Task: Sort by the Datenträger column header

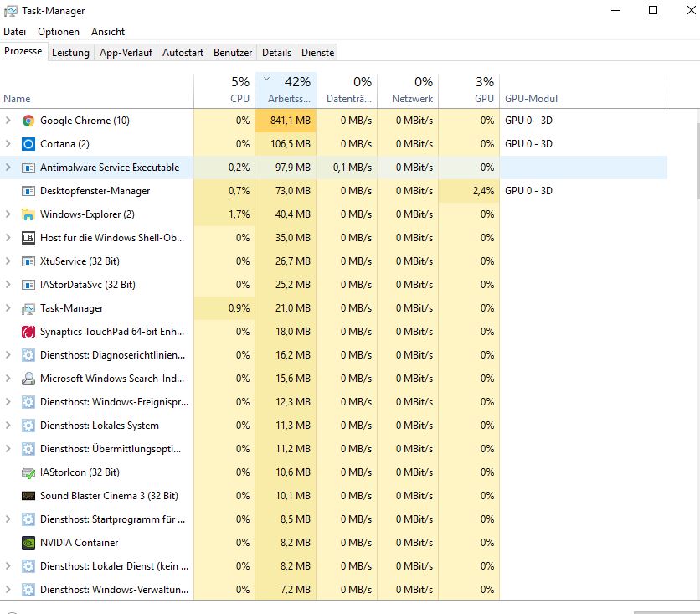Action: coord(347,90)
